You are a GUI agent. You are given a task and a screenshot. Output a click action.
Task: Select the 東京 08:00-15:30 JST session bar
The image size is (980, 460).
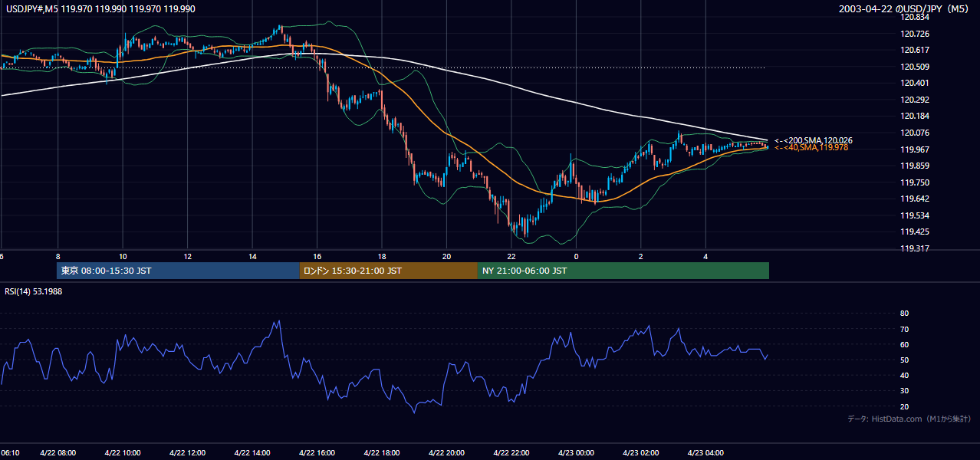point(178,271)
